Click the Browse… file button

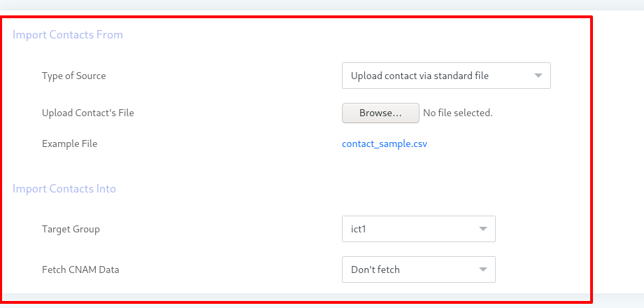(x=380, y=113)
